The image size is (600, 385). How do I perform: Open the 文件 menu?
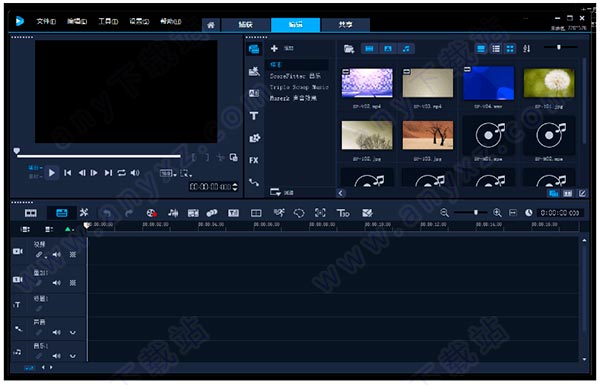tap(46, 21)
